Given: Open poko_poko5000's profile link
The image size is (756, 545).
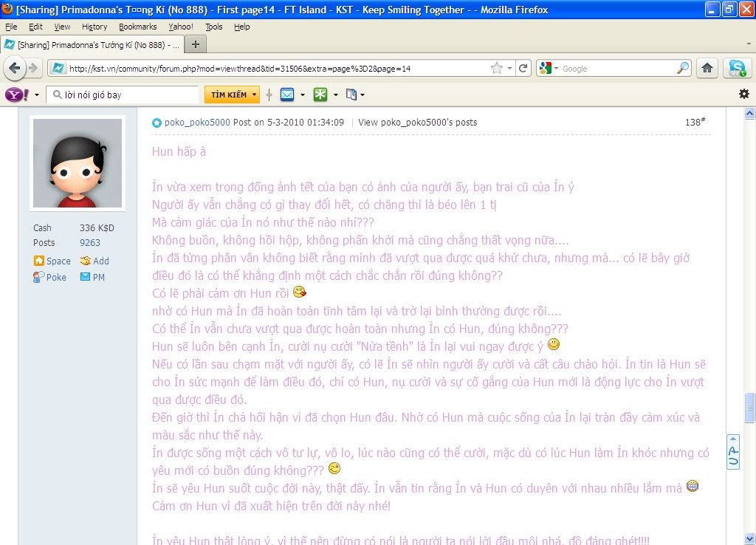Looking at the screenshot, I should [197, 123].
